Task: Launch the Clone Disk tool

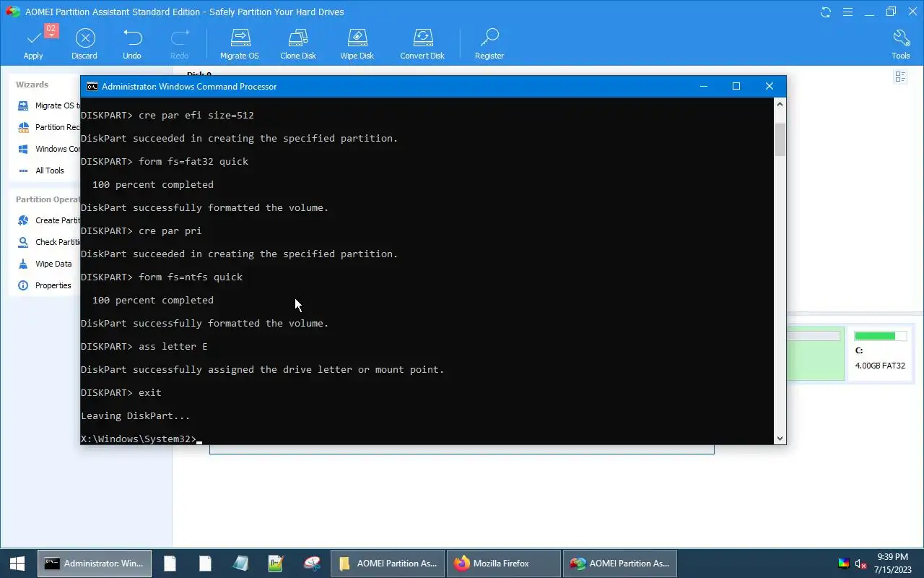Action: tap(298, 44)
